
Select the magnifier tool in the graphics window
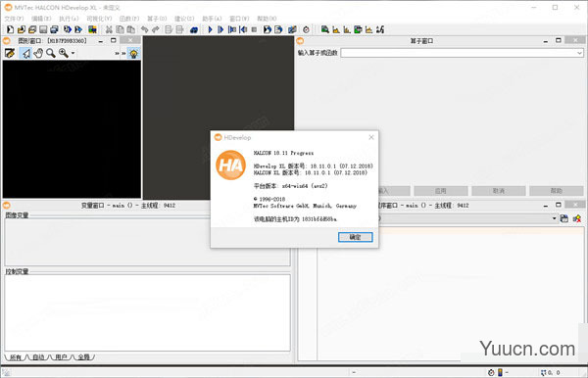click(x=51, y=53)
